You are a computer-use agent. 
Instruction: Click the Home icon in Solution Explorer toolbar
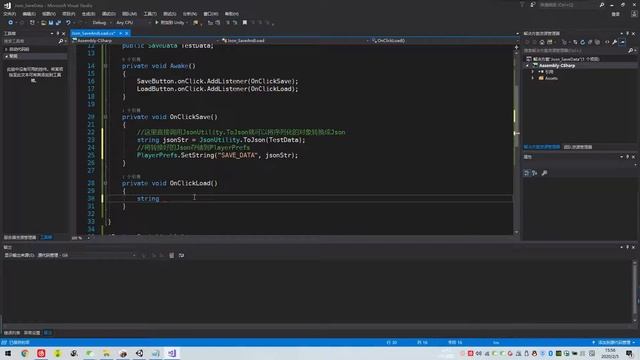tap(542, 42)
